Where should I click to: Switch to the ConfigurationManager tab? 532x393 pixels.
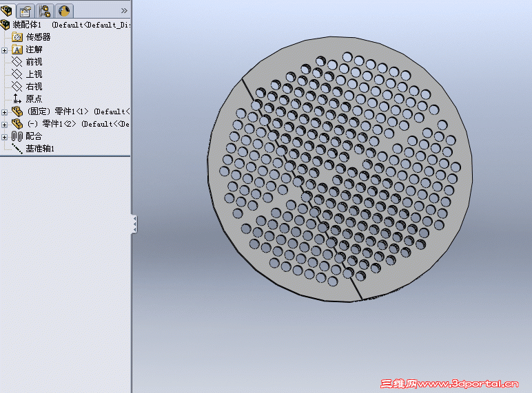pos(44,11)
